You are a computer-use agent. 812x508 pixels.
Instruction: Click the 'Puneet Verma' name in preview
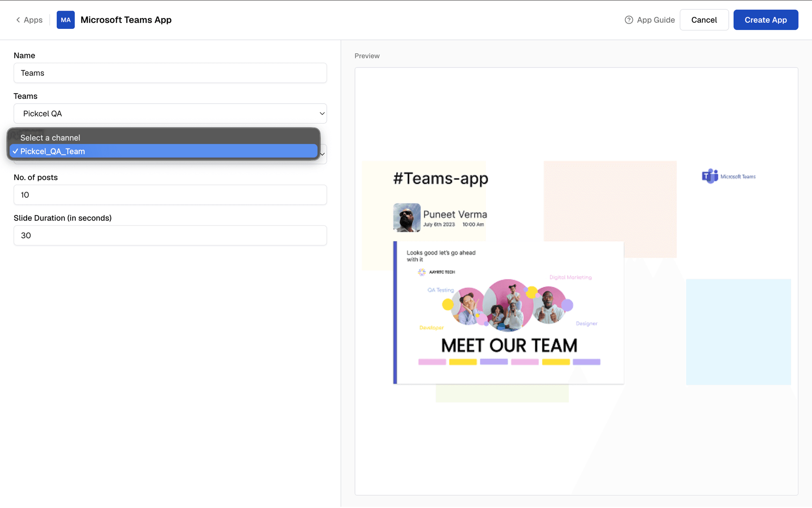point(455,214)
